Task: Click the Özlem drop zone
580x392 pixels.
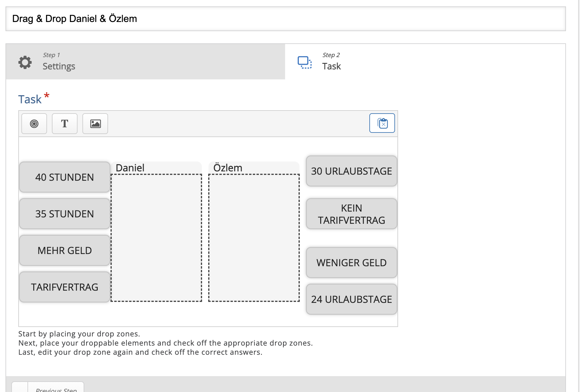Action: (x=254, y=238)
